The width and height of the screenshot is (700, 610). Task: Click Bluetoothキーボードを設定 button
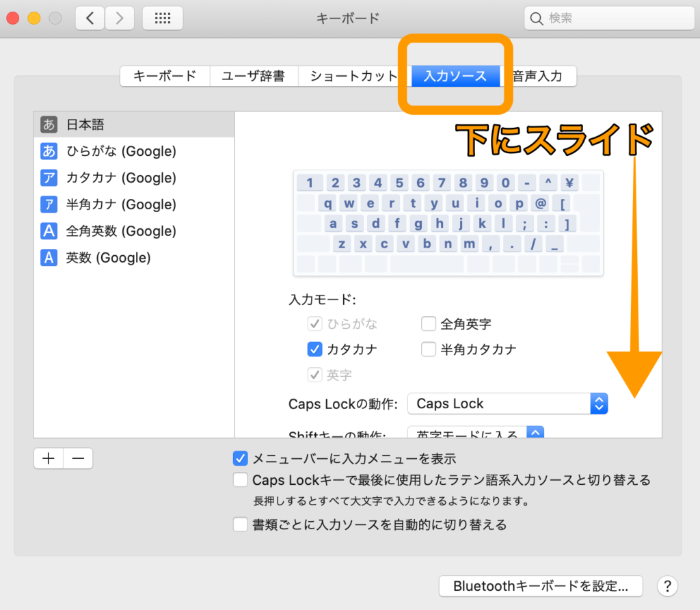541,586
